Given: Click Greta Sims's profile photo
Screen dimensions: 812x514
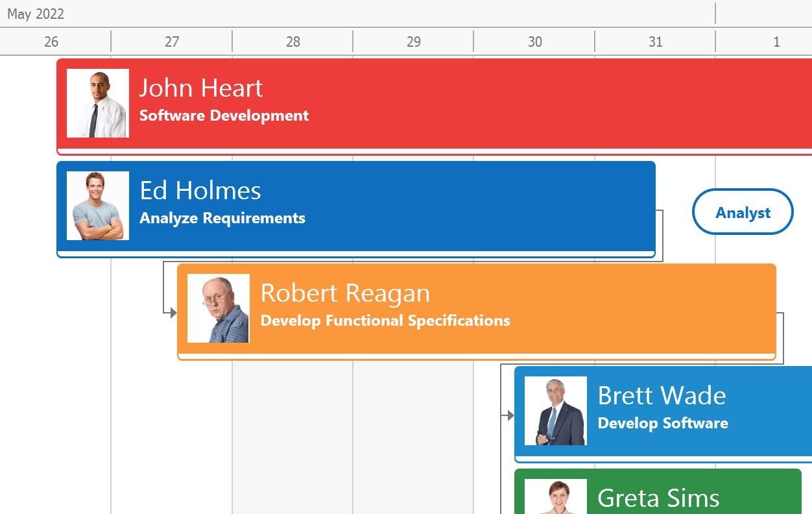Looking at the screenshot, I should click(556, 497).
